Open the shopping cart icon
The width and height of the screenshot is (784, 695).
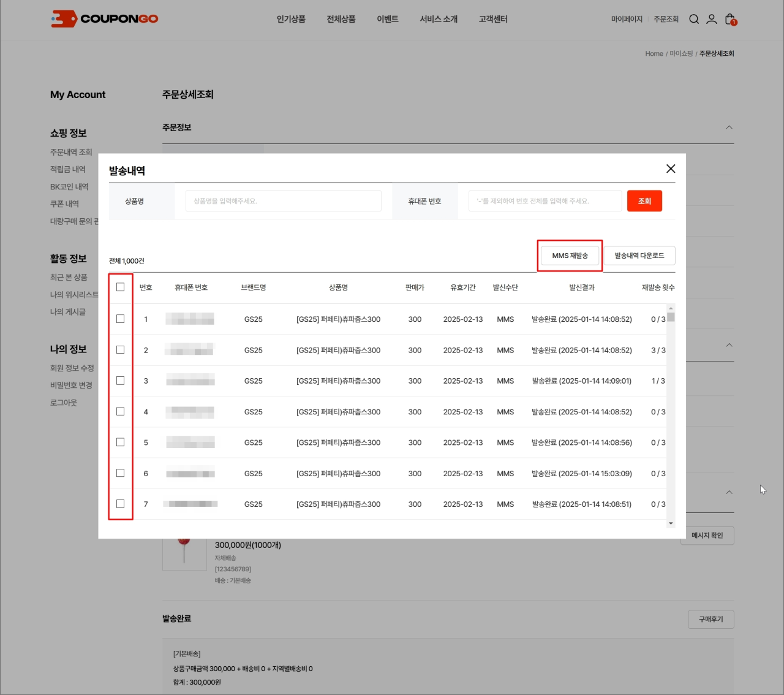click(729, 19)
